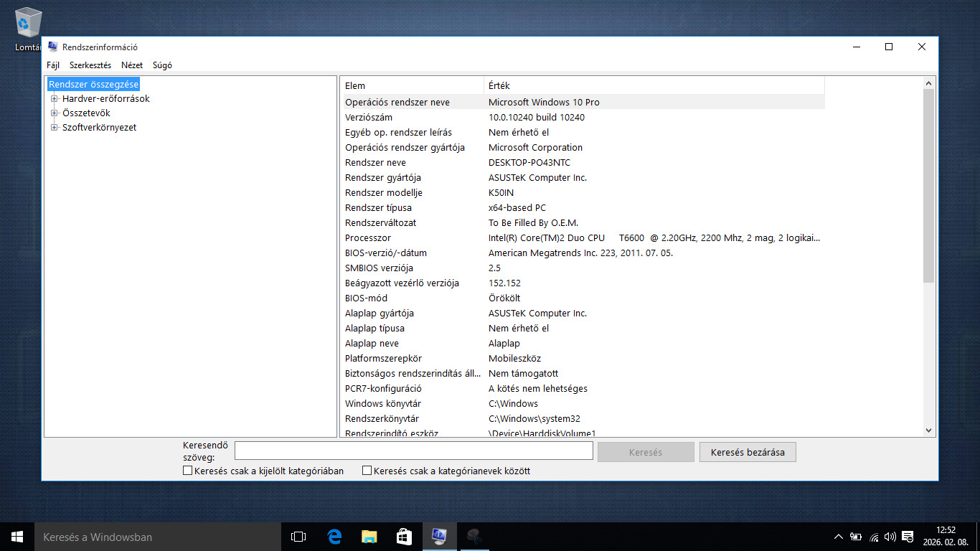Open the Windows Start button
Screen dimensions: 980x551
click(x=17, y=537)
